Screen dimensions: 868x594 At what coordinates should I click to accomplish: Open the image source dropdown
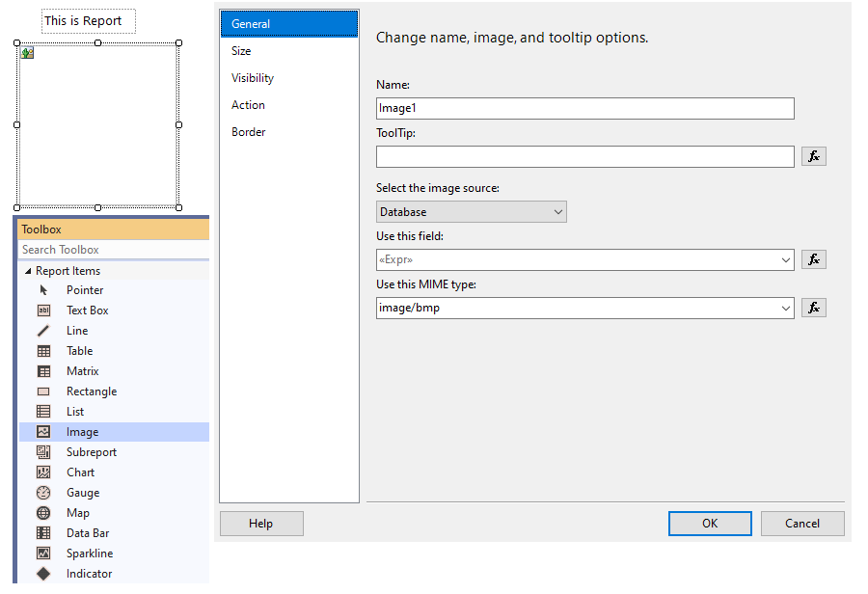point(471,212)
